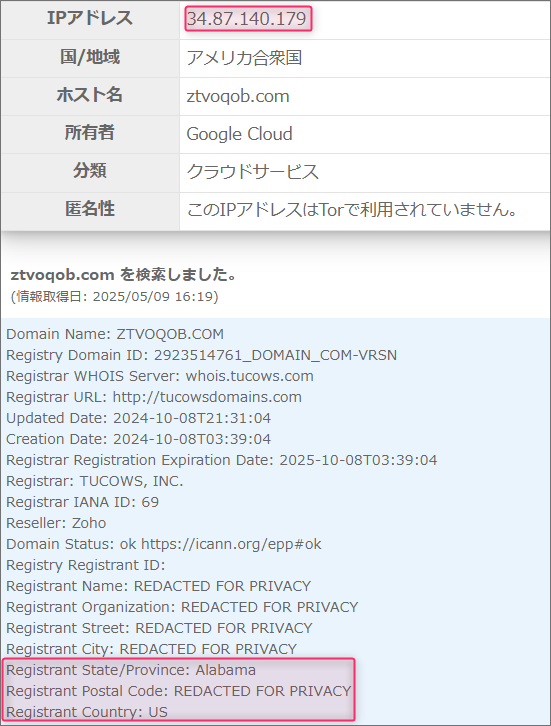
Task: Click the クラウドサービス category value
Action: point(252,172)
